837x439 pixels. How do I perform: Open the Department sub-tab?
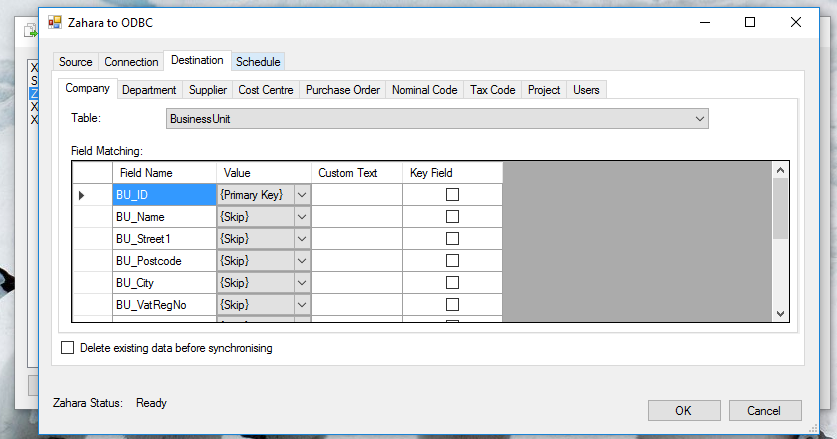point(149,90)
